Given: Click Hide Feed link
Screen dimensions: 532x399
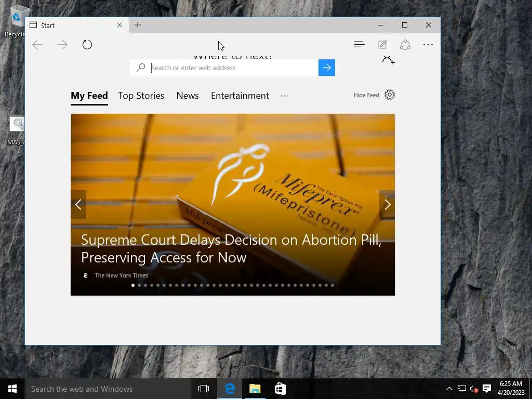Looking at the screenshot, I should coord(366,96).
